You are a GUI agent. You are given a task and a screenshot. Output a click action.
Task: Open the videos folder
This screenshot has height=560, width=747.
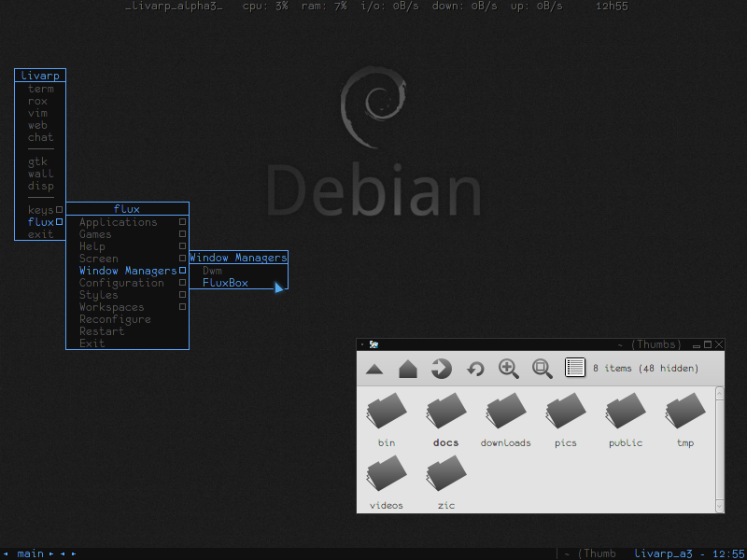(x=387, y=483)
